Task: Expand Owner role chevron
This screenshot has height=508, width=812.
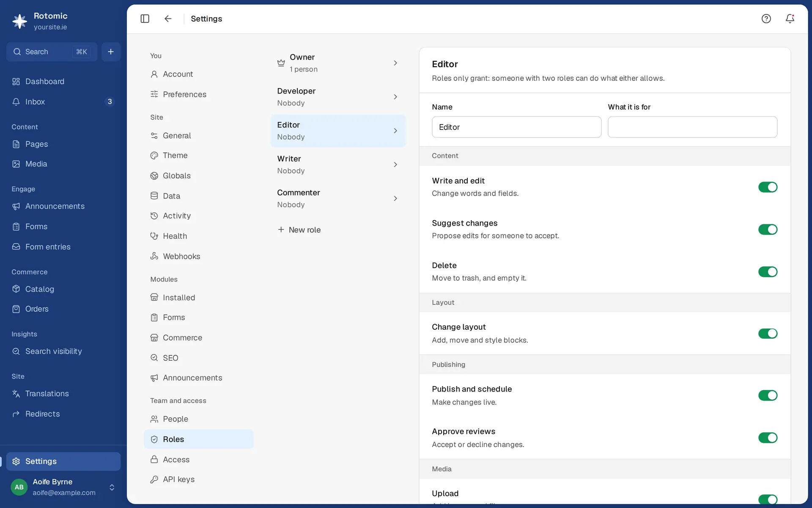Action: click(395, 63)
